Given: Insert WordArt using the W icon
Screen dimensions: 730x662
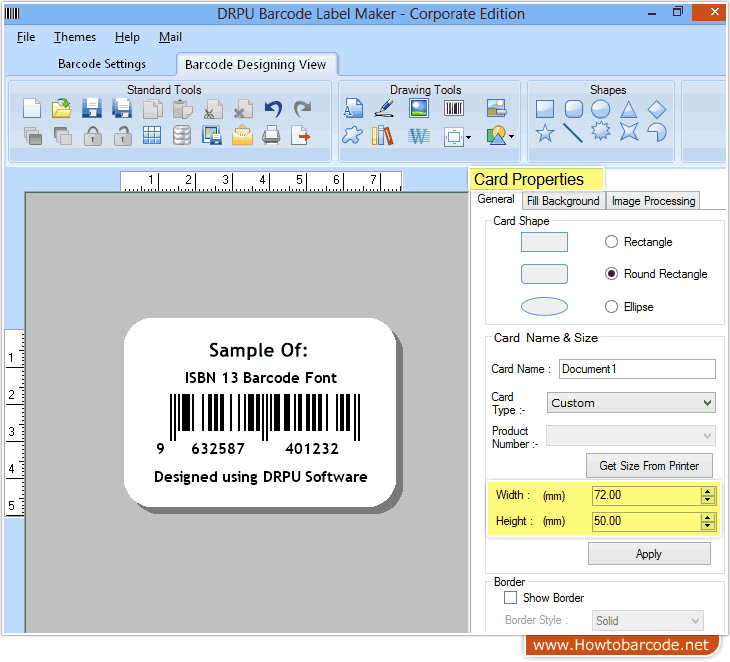Looking at the screenshot, I should click(x=419, y=136).
